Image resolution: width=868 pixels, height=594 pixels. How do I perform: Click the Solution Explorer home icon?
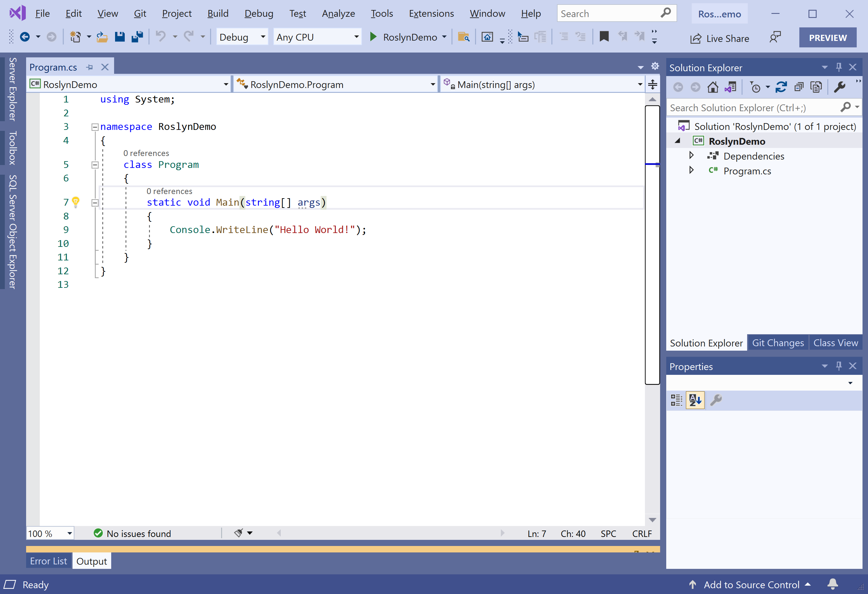713,87
